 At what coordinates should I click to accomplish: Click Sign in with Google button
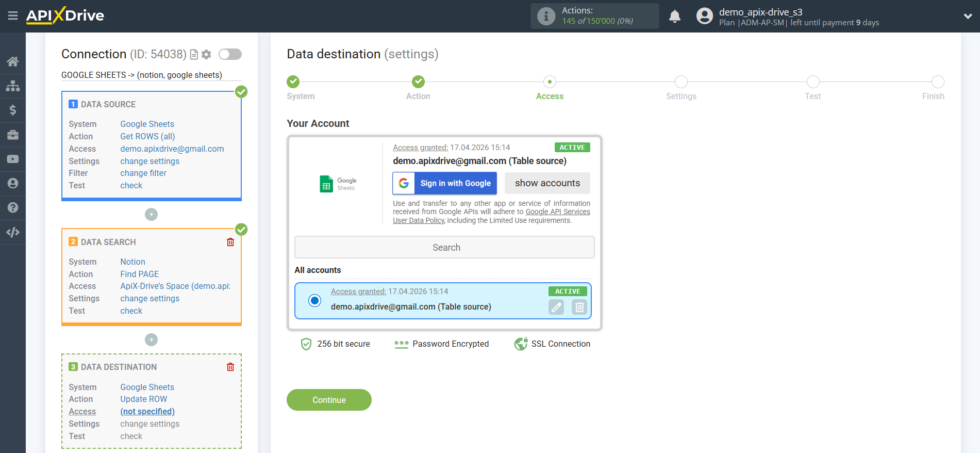pyautogui.click(x=444, y=183)
